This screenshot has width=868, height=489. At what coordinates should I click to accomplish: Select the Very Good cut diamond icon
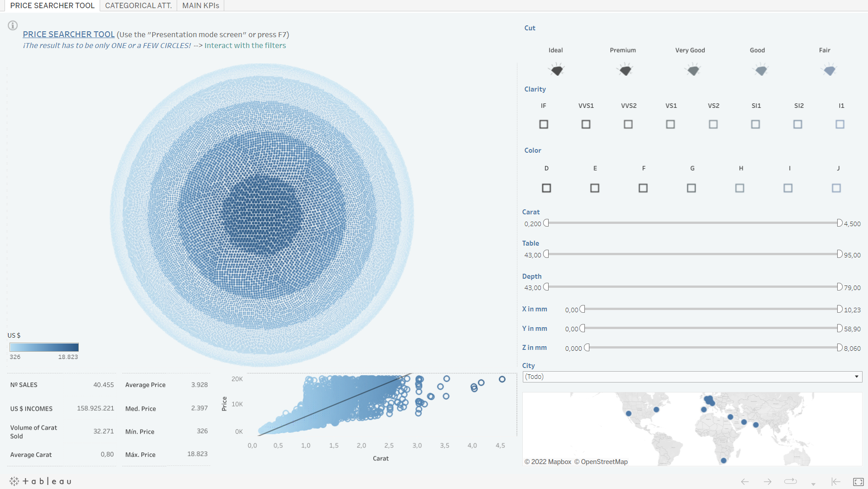point(693,70)
